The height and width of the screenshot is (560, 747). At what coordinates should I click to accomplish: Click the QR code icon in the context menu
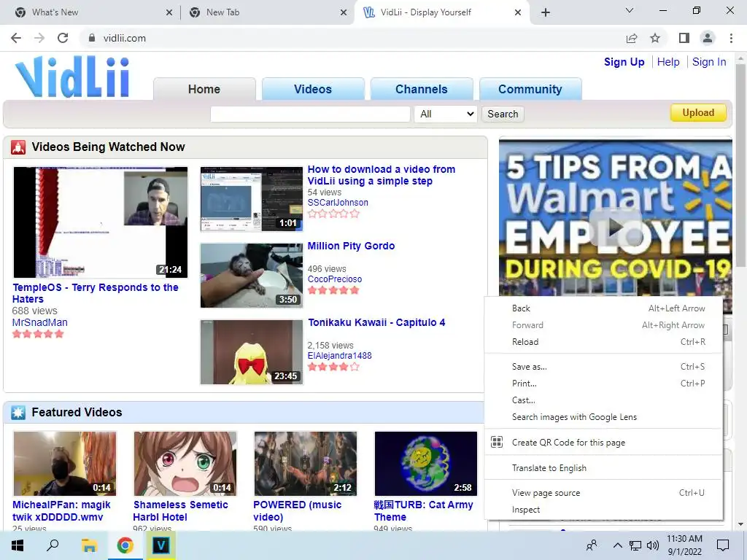click(x=496, y=443)
